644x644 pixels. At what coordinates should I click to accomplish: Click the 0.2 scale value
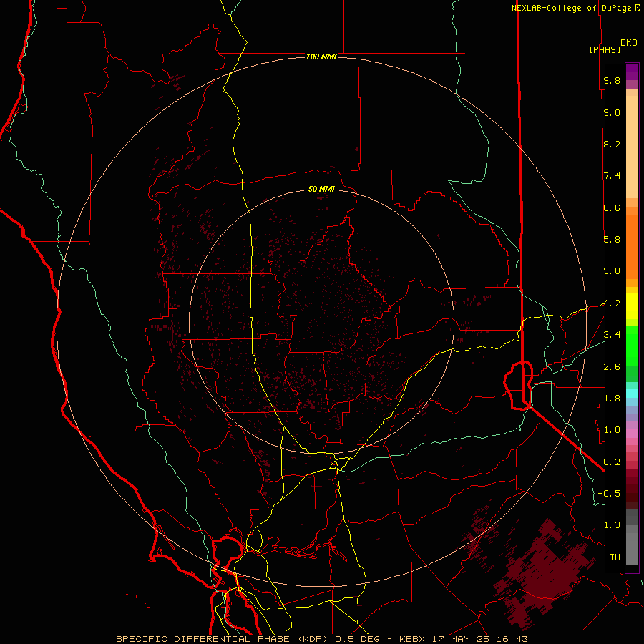point(612,462)
